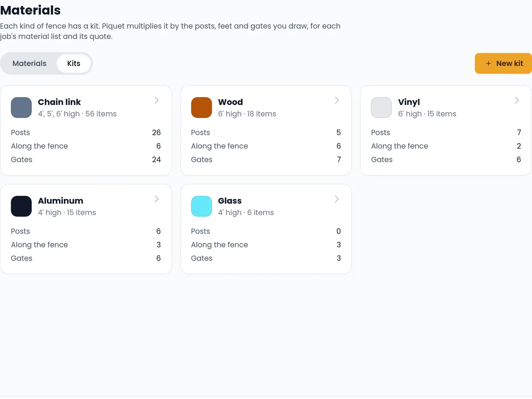Open the Vinyl kit title
The image size is (532, 399).
[x=409, y=102]
